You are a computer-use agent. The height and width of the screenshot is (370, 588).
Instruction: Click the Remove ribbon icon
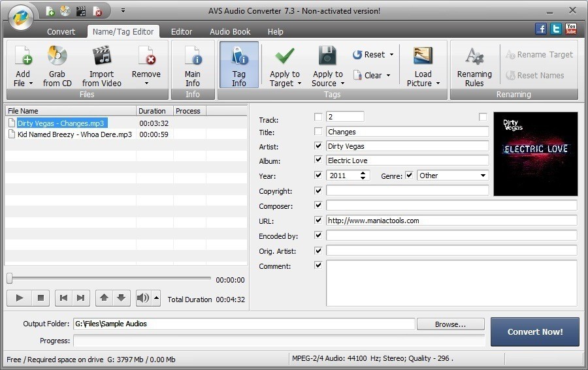pyautogui.click(x=146, y=56)
